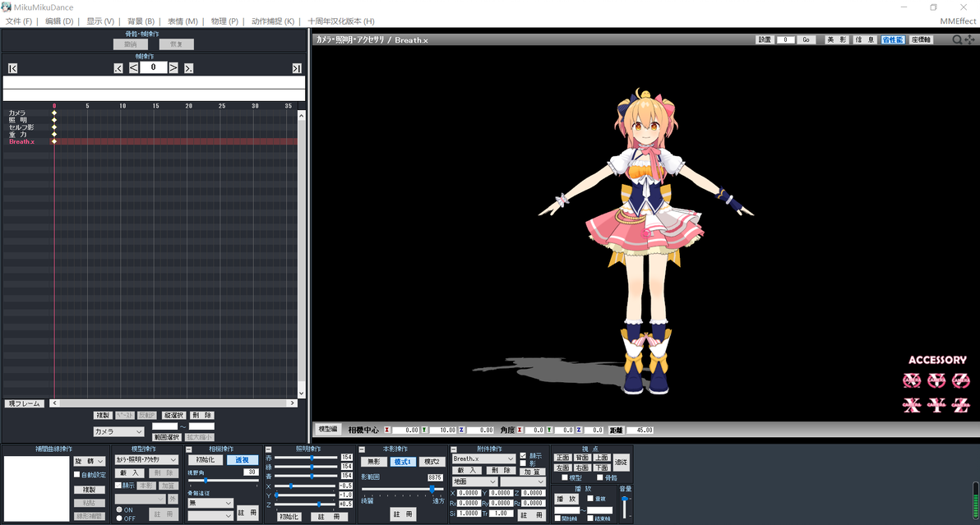980x525 pixels.
Task: Step to previous frame arrow
Action: 134,67
